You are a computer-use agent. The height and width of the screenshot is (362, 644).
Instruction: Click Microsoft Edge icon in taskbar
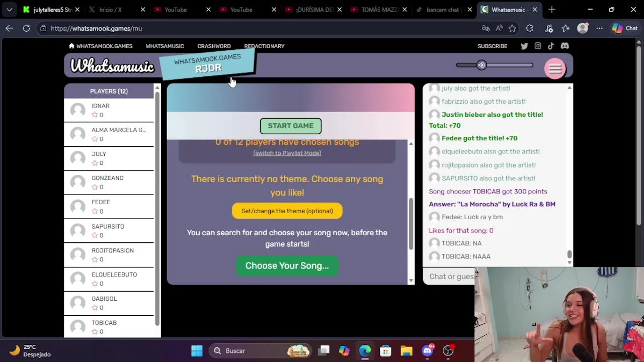point(365,351)
